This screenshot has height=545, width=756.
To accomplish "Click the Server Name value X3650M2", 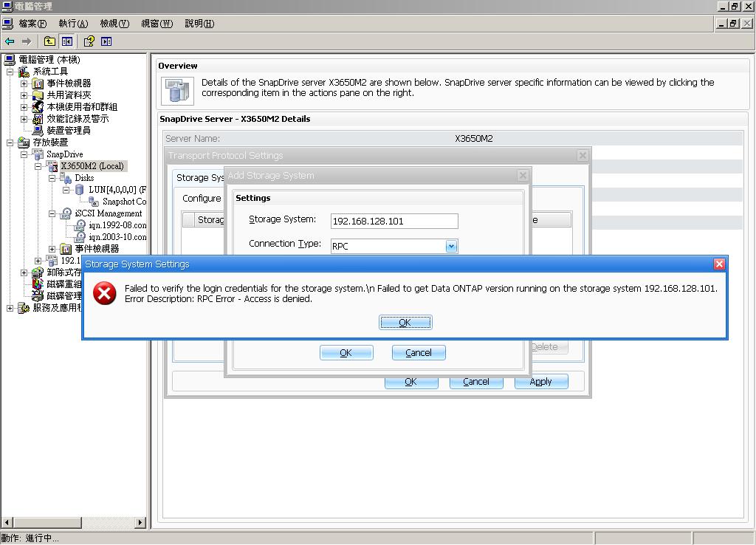I will 473,138.
